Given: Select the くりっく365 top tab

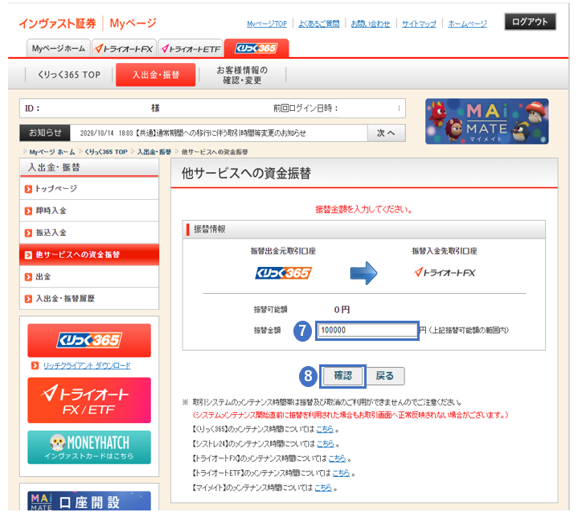Looking at the screenshot, I should pyautogui.click(x=256, y=48).
